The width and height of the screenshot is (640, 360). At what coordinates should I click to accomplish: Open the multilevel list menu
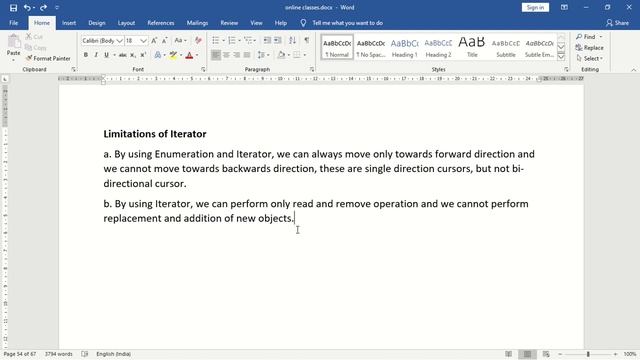point(249,40)
